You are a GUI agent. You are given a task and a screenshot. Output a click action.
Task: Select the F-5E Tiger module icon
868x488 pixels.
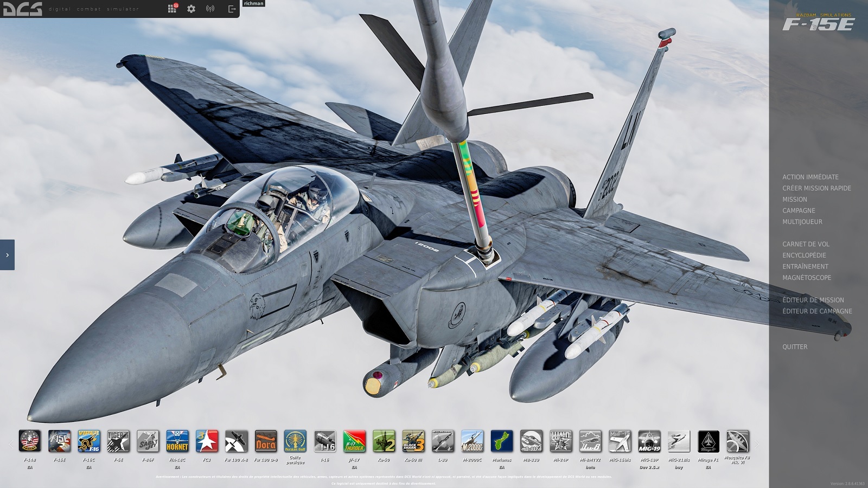pyautogui.click(x=118, y=441)
